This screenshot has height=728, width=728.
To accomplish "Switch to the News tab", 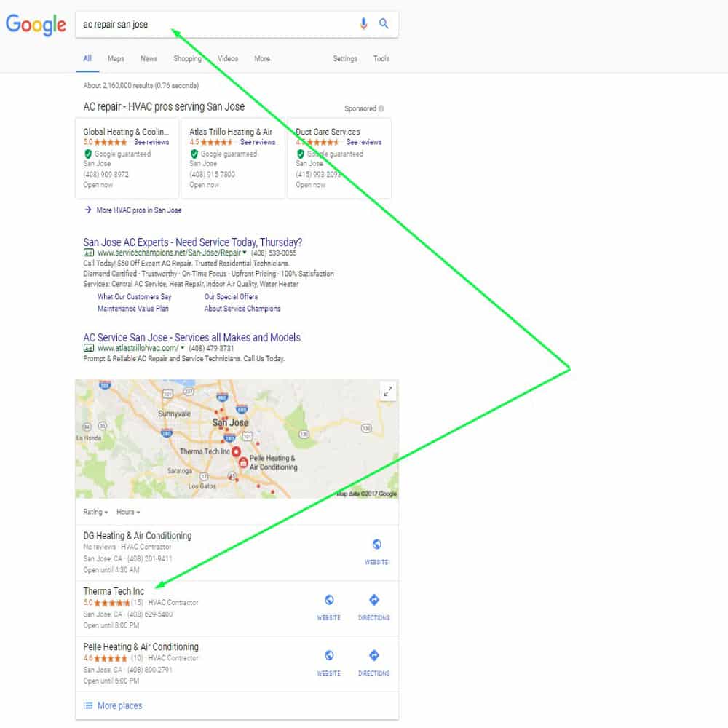I will pyautogui.click(x=149, y=58).
